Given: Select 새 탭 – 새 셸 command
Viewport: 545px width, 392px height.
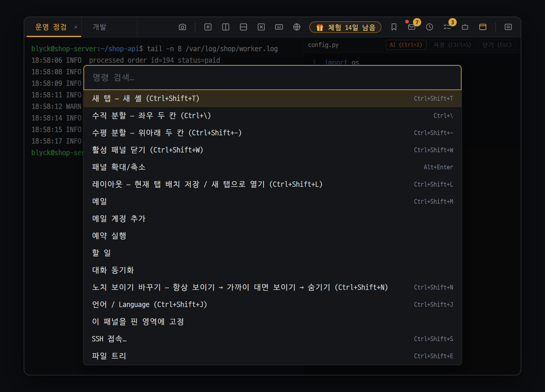Looking at the screenshot, I should 272,98.
